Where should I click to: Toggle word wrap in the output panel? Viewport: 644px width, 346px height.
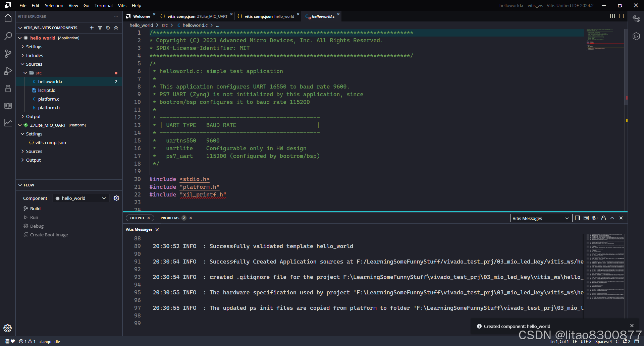pos(595,218)
